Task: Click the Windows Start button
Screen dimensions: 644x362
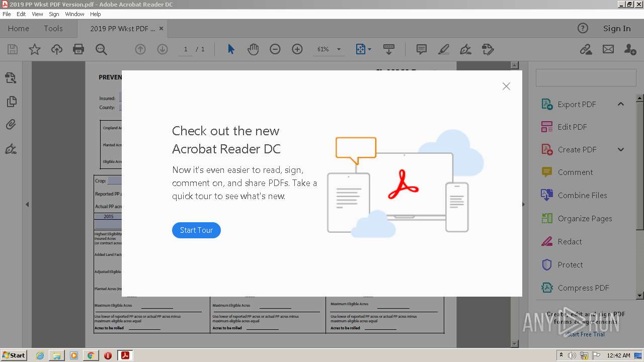Action: pyautogui.click(x=14, y=355)
